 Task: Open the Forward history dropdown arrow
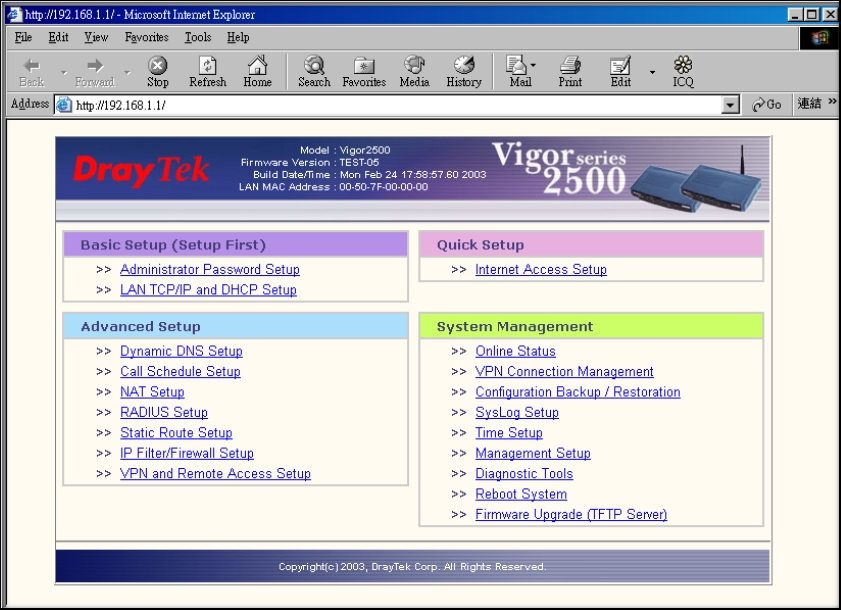click(127, 72)
